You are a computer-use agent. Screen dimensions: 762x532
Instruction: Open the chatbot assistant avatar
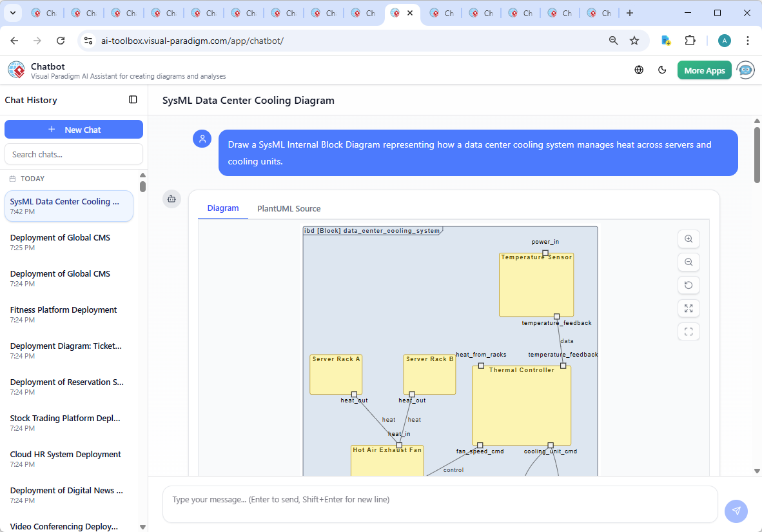click(x=745, y=70)
